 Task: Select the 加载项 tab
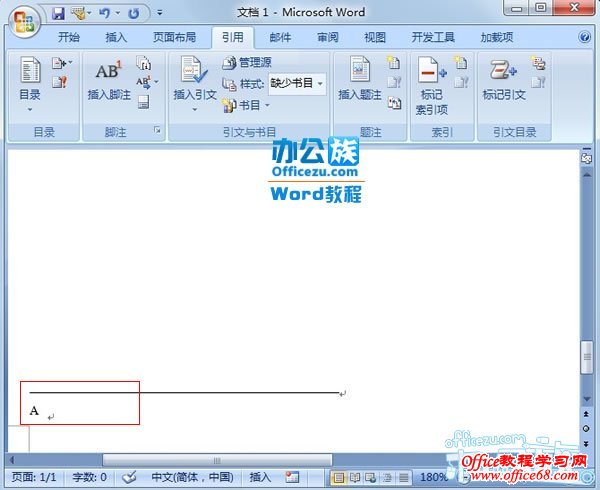click(497, 37)
